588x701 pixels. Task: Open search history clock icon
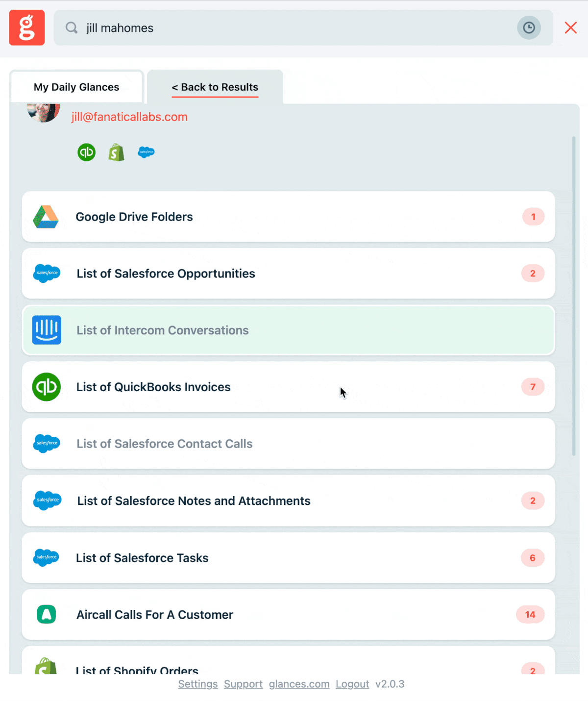[x=529, y=27]
